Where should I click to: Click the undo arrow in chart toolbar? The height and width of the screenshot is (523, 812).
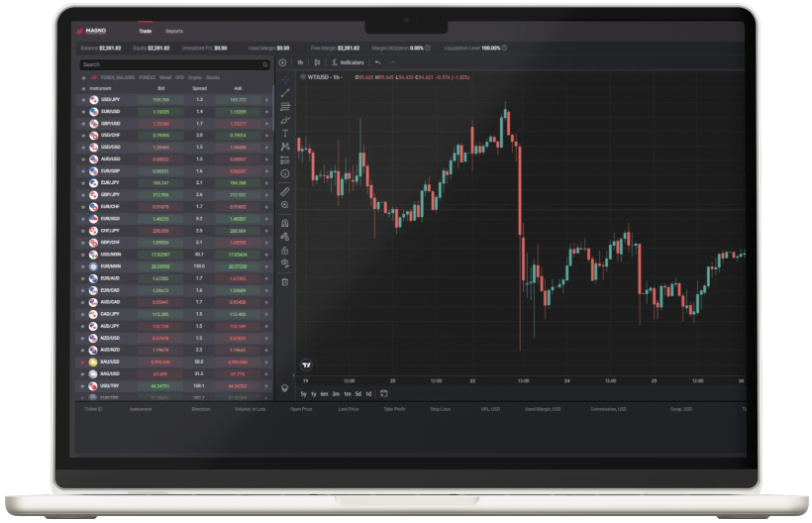(377, 62)
